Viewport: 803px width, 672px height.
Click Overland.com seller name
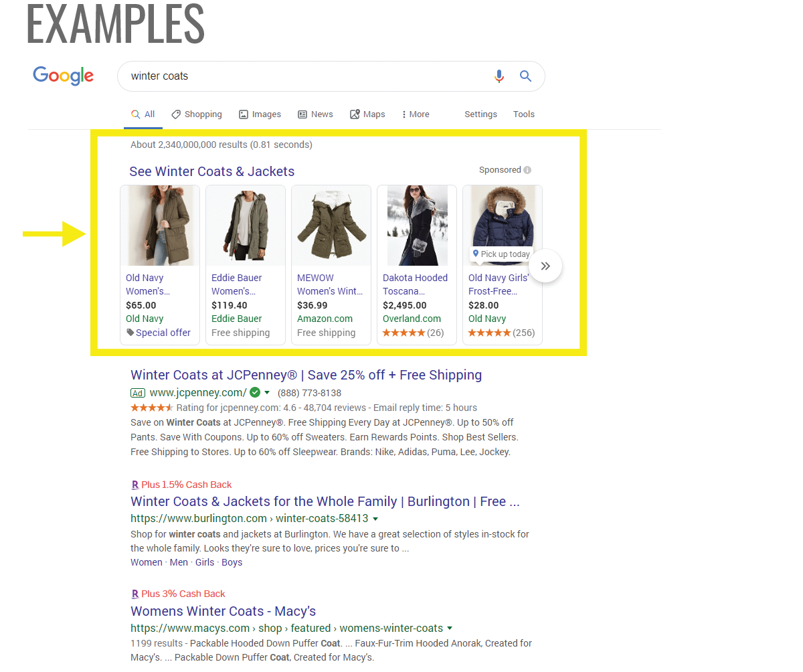pyautogui.click(x=412, y=319)
